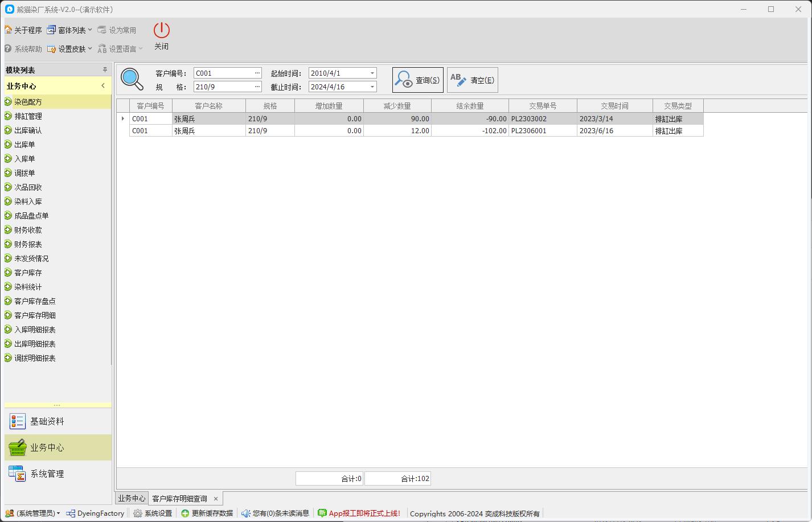Select 客户库存明细 in the module list
Viewport: 812px width, 522px height.
35,315
